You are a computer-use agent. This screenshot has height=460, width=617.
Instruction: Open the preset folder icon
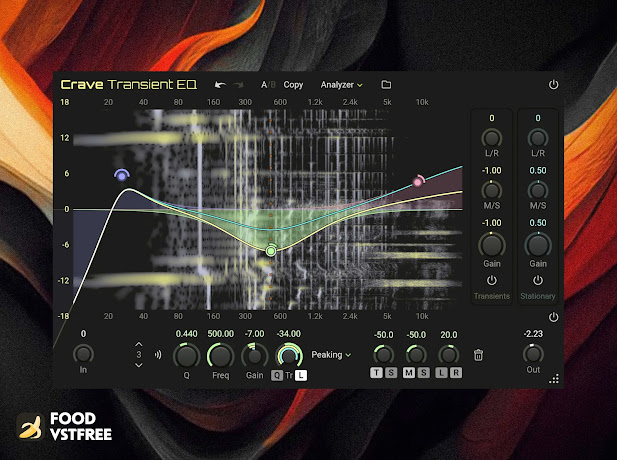[x=386, y=85]
